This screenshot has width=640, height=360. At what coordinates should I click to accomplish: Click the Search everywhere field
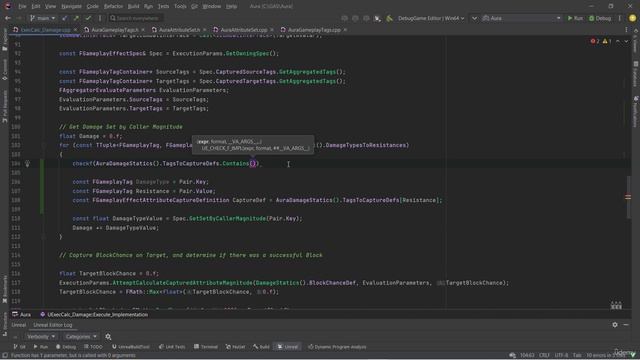136,18
